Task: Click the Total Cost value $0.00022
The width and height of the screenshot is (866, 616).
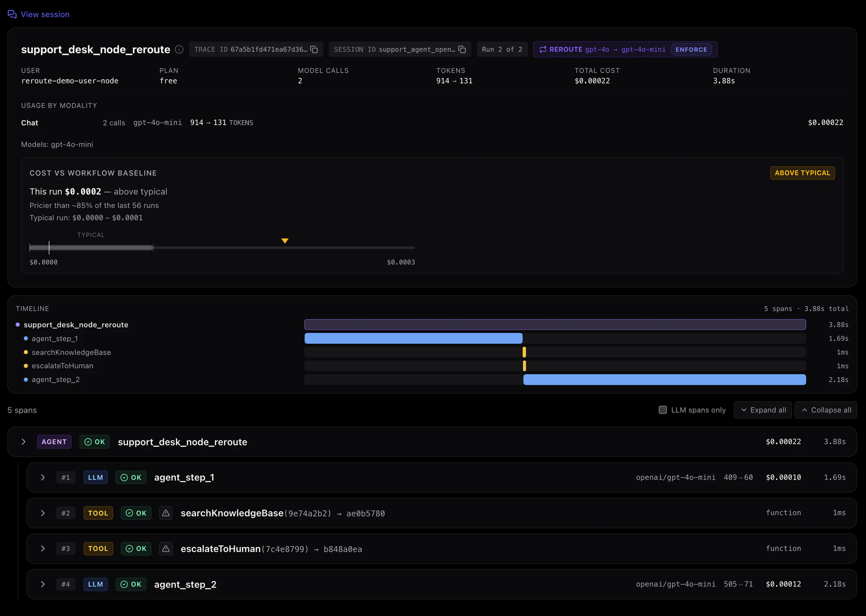Action: pyautogui.click(x=592, y=81)
